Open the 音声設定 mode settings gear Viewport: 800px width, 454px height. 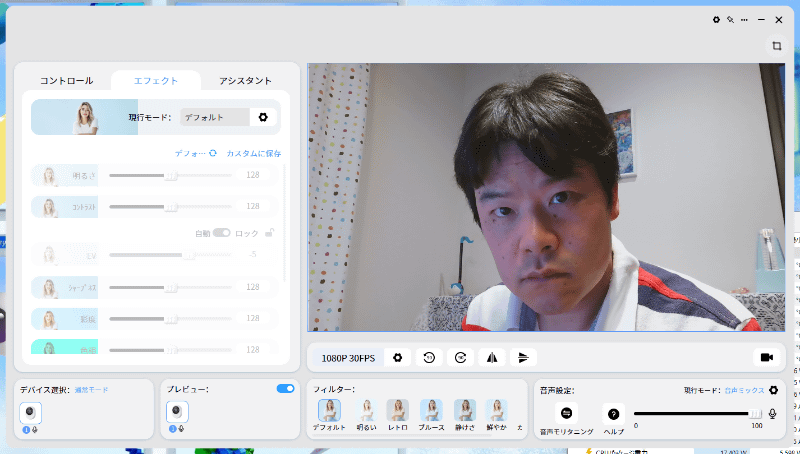[773, 390]
